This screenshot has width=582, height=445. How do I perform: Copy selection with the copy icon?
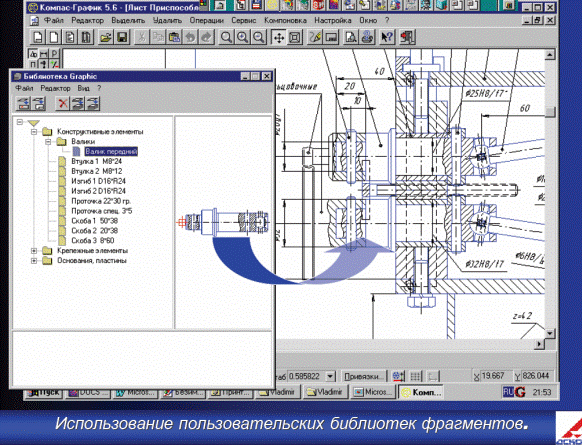tap(158, 37)
